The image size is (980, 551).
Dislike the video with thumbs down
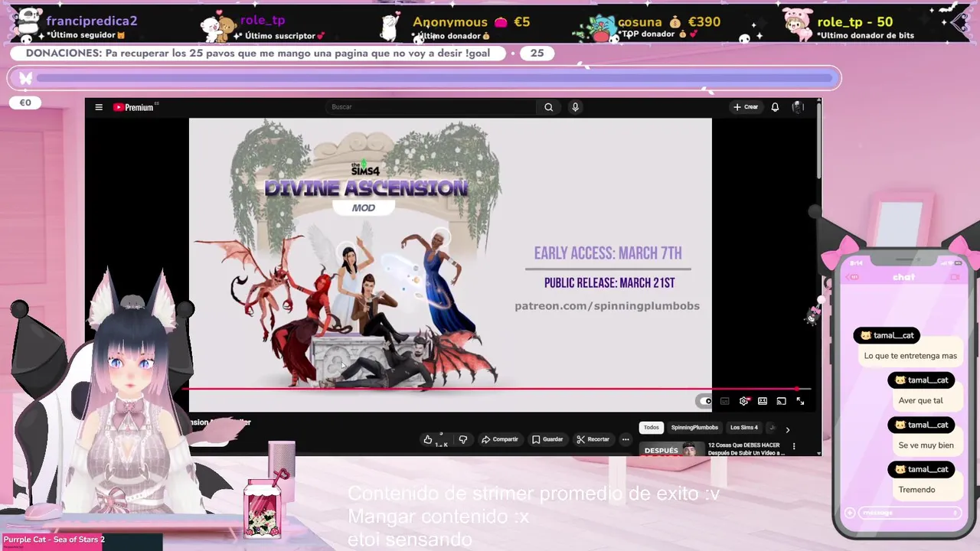pyautogui.click(x=462, y=439)
